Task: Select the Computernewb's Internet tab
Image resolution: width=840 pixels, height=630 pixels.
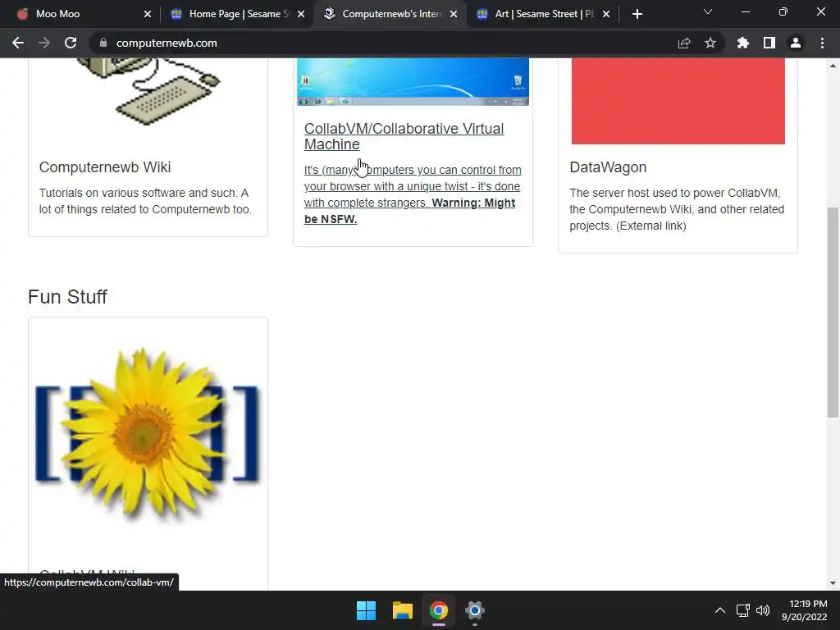Action: tap(390, 14)
